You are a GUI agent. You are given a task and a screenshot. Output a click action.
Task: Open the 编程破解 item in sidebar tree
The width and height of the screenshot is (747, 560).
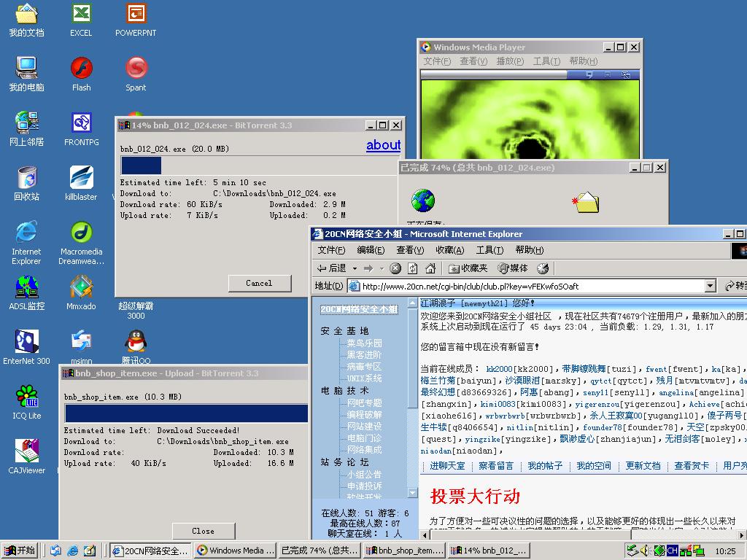365,415
